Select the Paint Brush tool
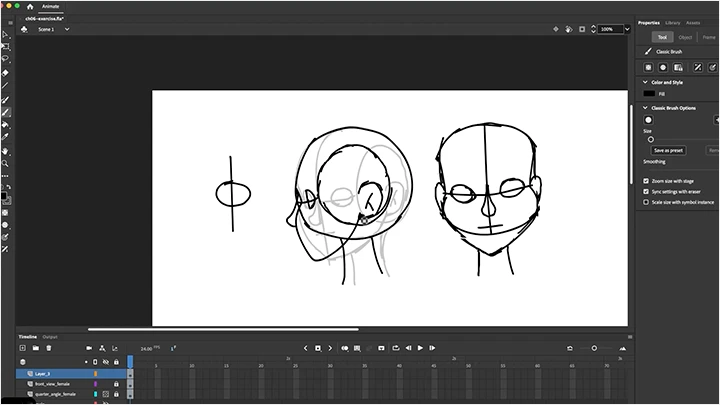This screenshot has height=405, width=720. [x=6, y=100]
